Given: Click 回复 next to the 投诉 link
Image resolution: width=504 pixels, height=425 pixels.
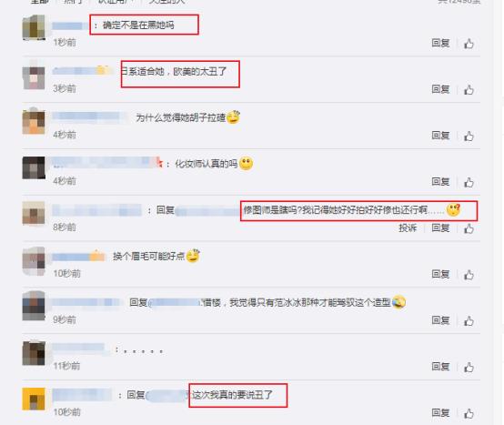Looking at the screenshot, I should click(440, 228).
